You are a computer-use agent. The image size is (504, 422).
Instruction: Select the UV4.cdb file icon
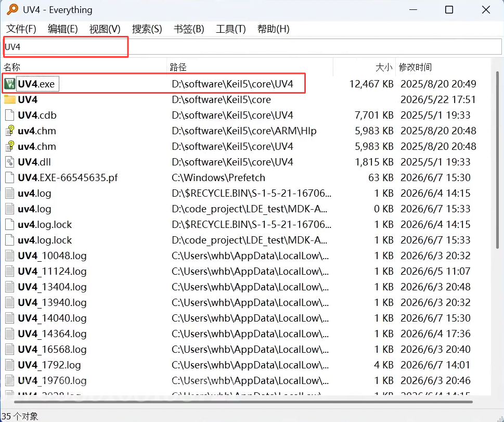(x=10, y=115)
